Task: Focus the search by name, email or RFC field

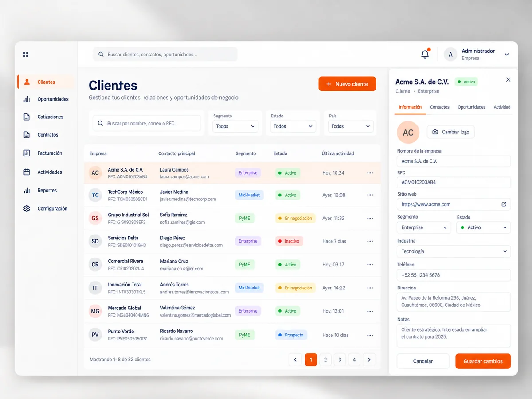Action: (147, 124)
